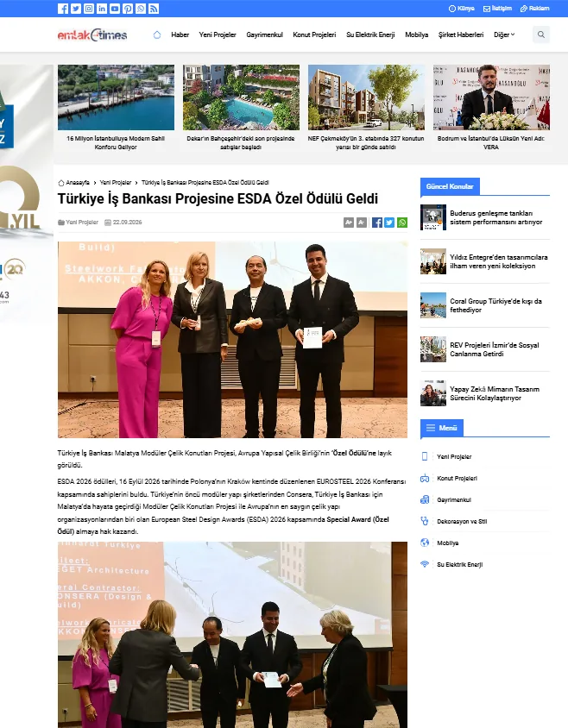Open Mobilya in top navigation
The height and width of the screenshot is (728, 568).
click(416, 35)
